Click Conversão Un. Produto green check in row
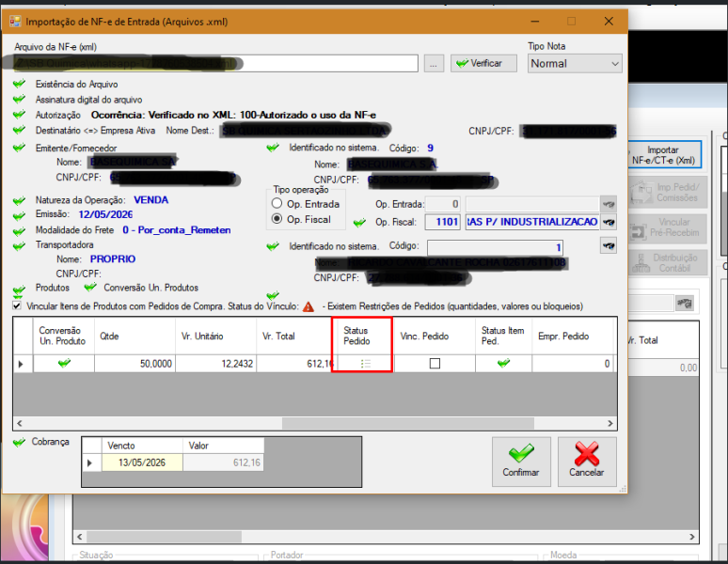 point(64,363)
